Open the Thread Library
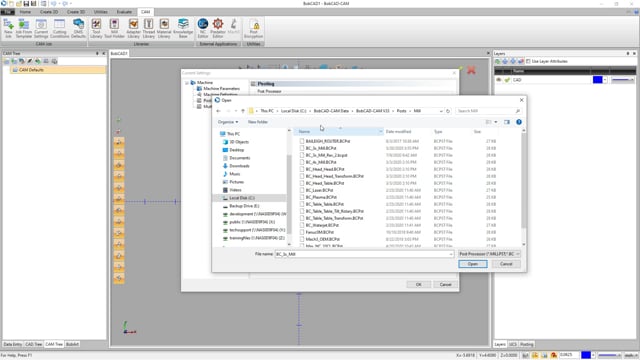This screenshot has width=640, height=360. tap(149, 28)
